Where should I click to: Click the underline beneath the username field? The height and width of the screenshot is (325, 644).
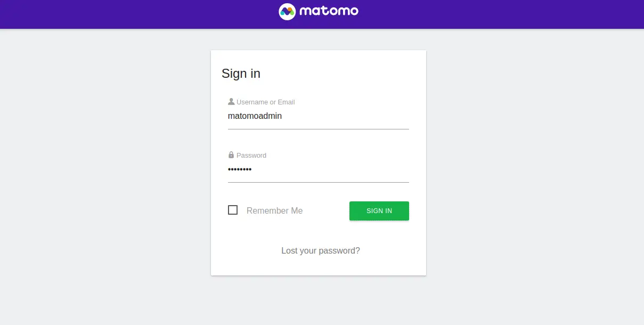coord(319,129)
